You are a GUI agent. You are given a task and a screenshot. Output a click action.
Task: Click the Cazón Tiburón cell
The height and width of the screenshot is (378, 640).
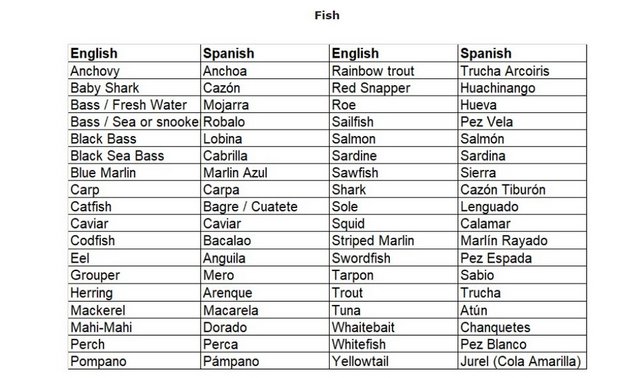click(522, 189)
